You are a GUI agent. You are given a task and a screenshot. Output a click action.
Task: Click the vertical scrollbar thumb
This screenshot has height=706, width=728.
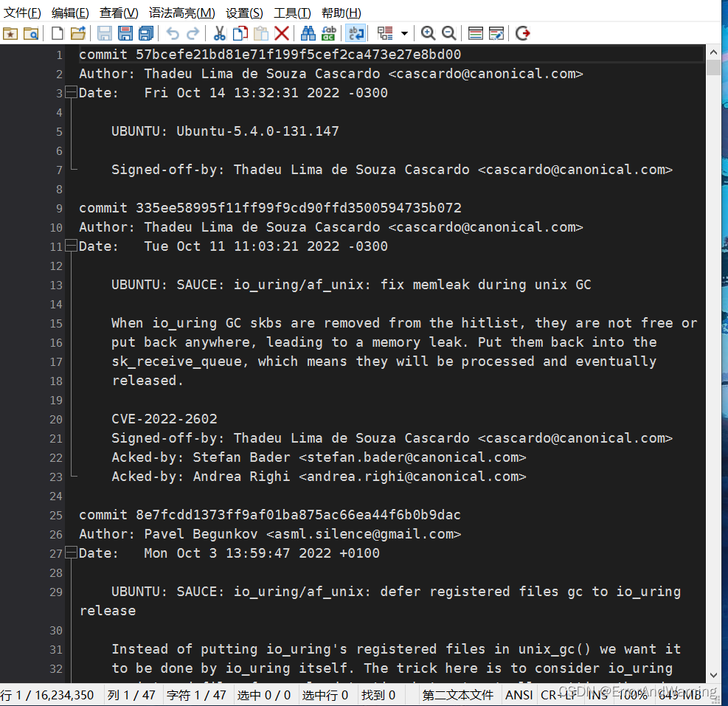tap(713, 67)
